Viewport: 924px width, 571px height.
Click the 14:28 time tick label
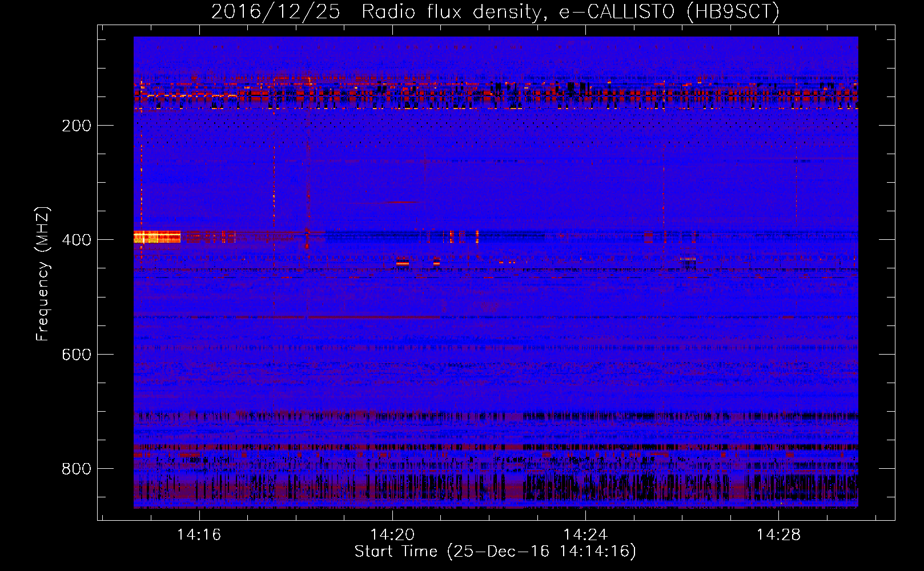[x=778, y=535]
